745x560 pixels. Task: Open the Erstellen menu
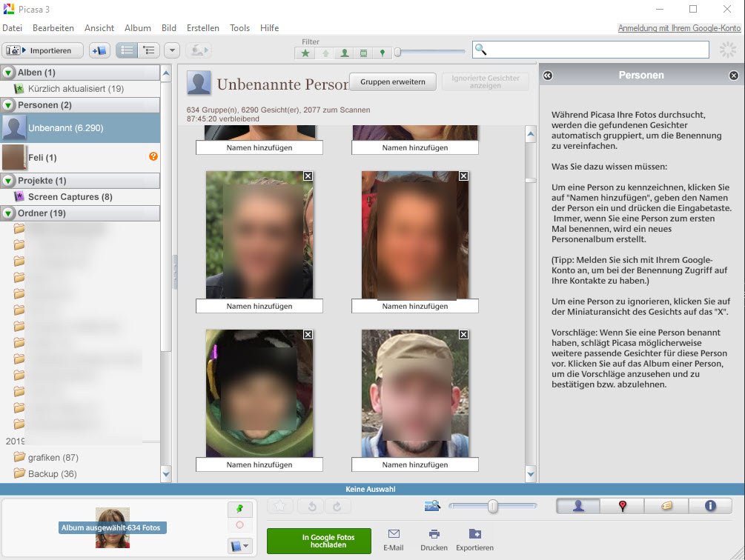pyautogui.click(x=203, y=28)
